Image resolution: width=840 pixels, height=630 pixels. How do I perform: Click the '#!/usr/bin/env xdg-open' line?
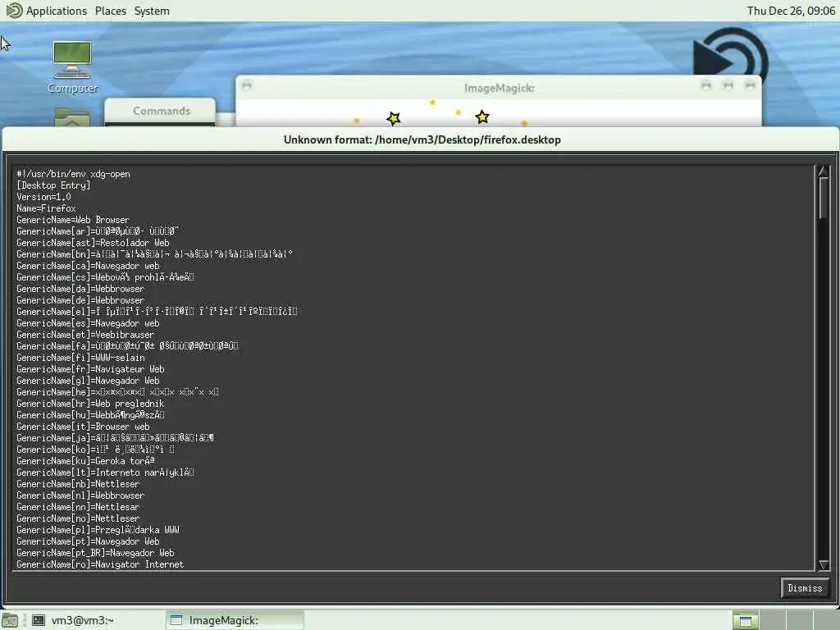(73, 174)
